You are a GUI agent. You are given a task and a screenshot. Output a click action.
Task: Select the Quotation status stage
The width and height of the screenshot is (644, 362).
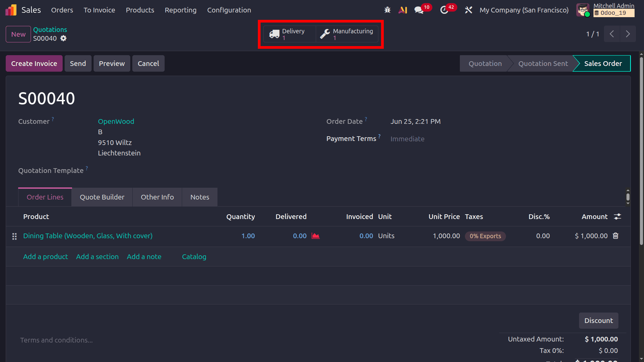485,64
